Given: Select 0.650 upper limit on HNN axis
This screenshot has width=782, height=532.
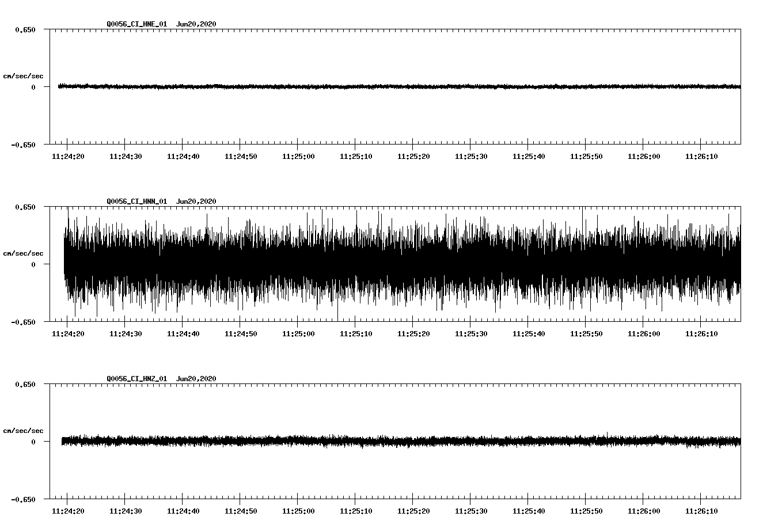Looking at the screenshot, I should (25, 207).
